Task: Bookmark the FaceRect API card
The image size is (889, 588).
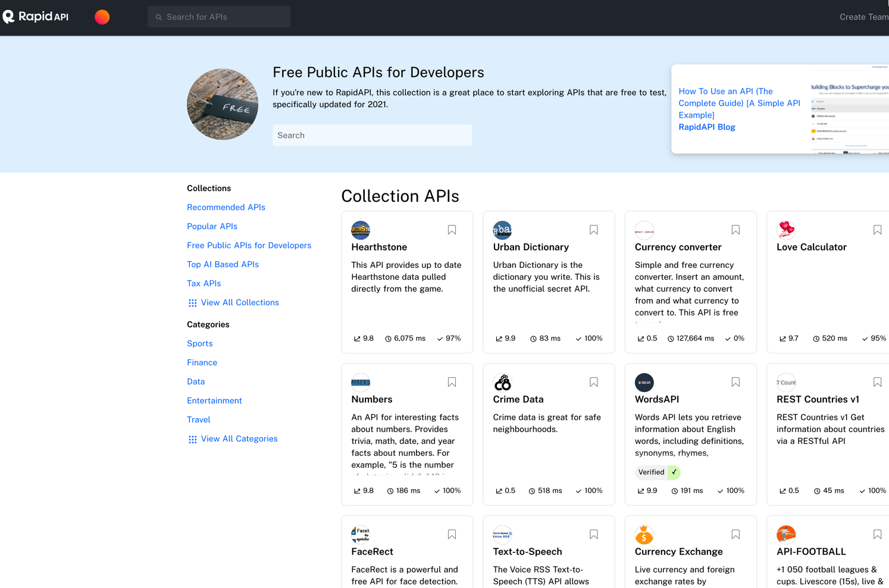Action: 452,534
